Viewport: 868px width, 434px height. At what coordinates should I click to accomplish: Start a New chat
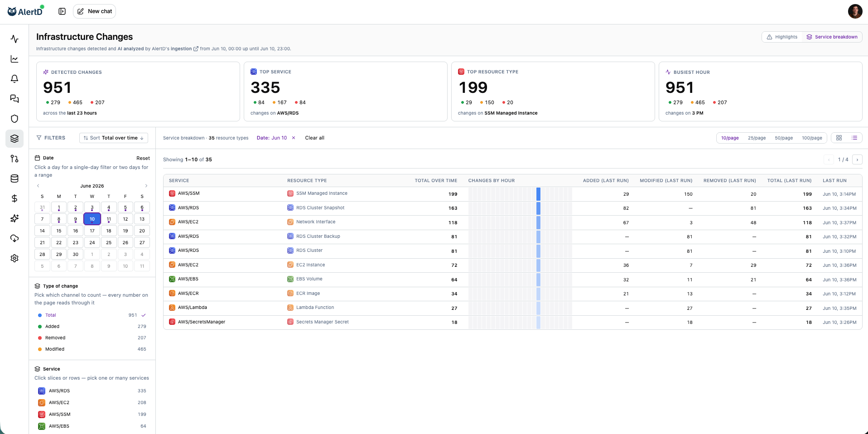[94, 11]
